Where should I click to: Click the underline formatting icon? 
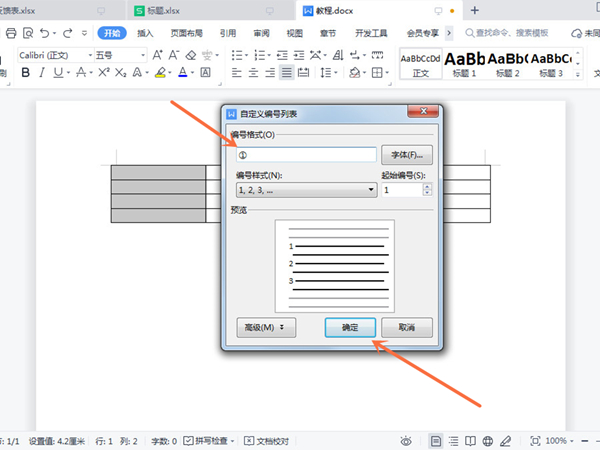click(57, 73)
